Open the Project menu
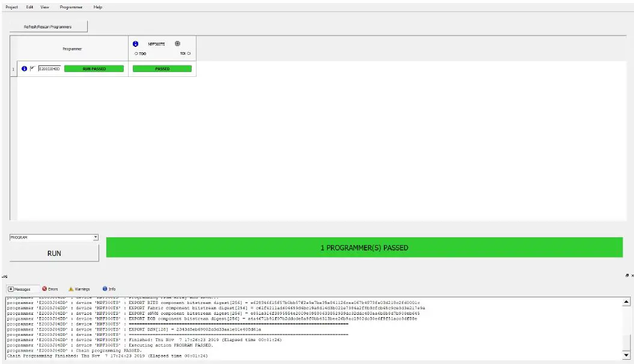Viewport: 634px width, 364px height. [12, 7]
